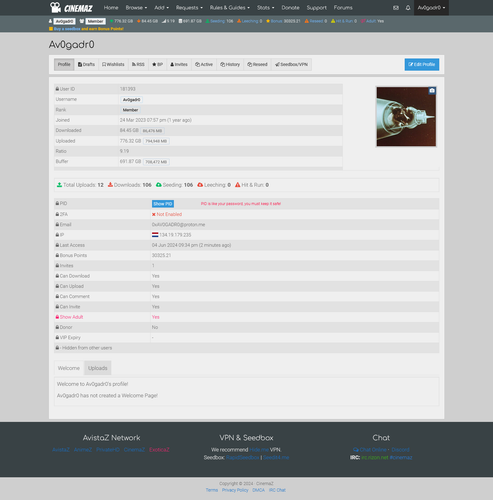
Task: Open the Hide.me VPN link
Action: tap(259, 450)
